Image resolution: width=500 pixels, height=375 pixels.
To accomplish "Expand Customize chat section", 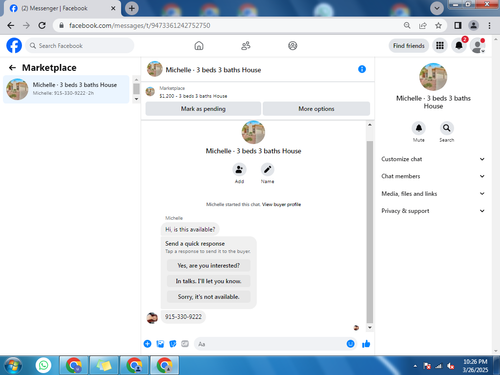I will click(433, 159).
